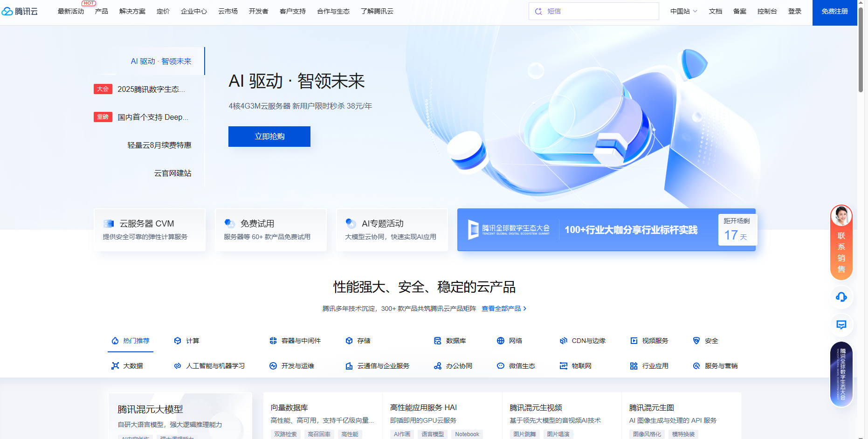Open the 腾讯混元大模型 product card
The height and width of the screenshot is (439, 868).
point(180,416)
